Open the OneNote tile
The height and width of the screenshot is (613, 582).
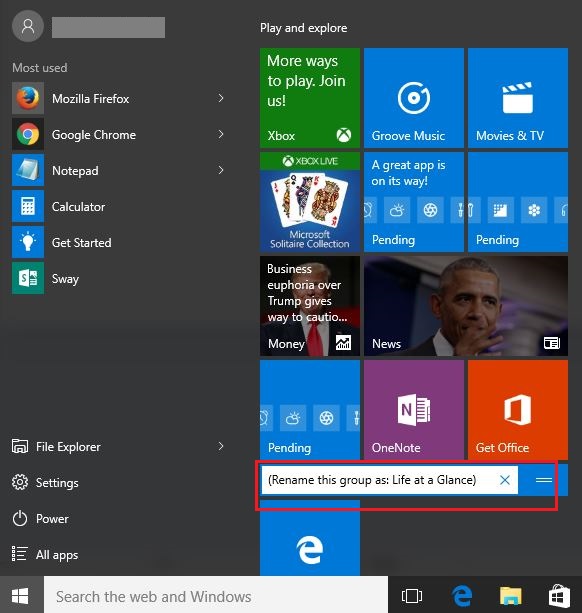(414, 410)
